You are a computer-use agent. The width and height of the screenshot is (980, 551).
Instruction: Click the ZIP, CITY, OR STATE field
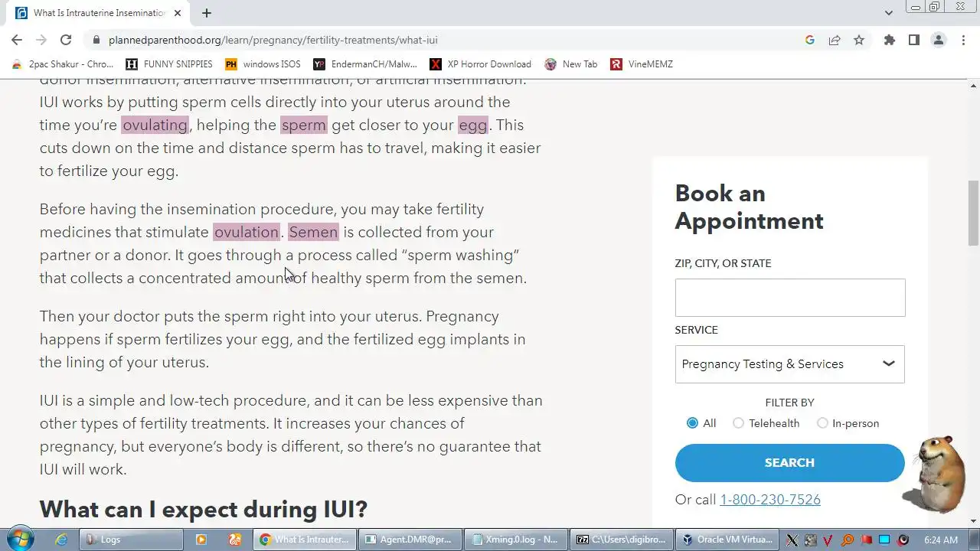coord(790,298)
